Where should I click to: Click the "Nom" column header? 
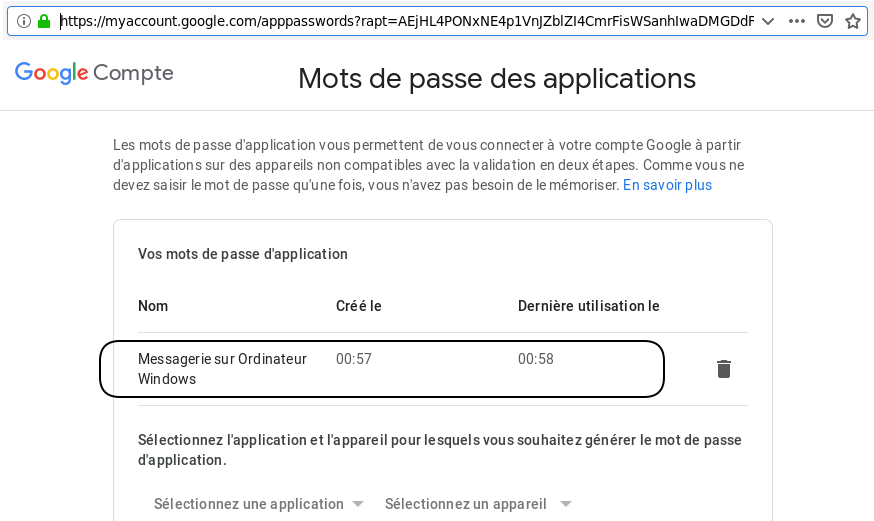click(153, 306)
